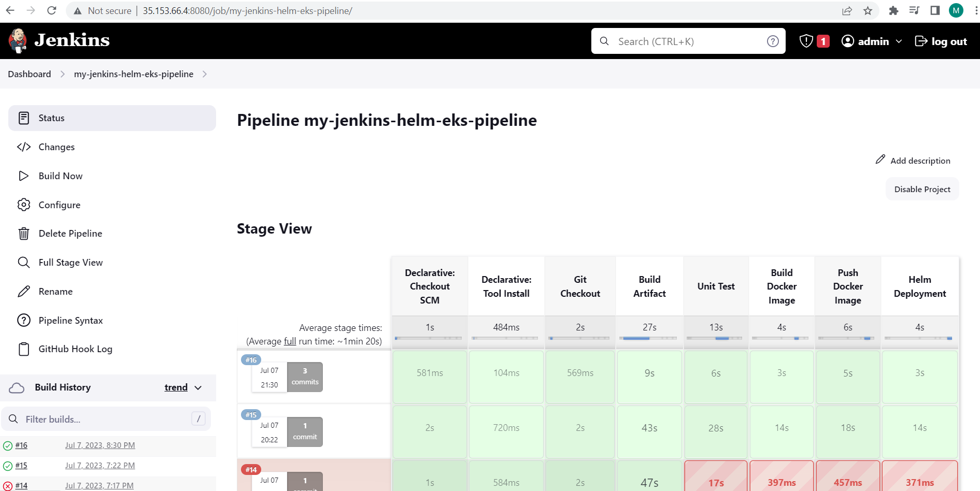
Task: Click the 1 commit badge for build #15
Action: click(x=305, y=431)
